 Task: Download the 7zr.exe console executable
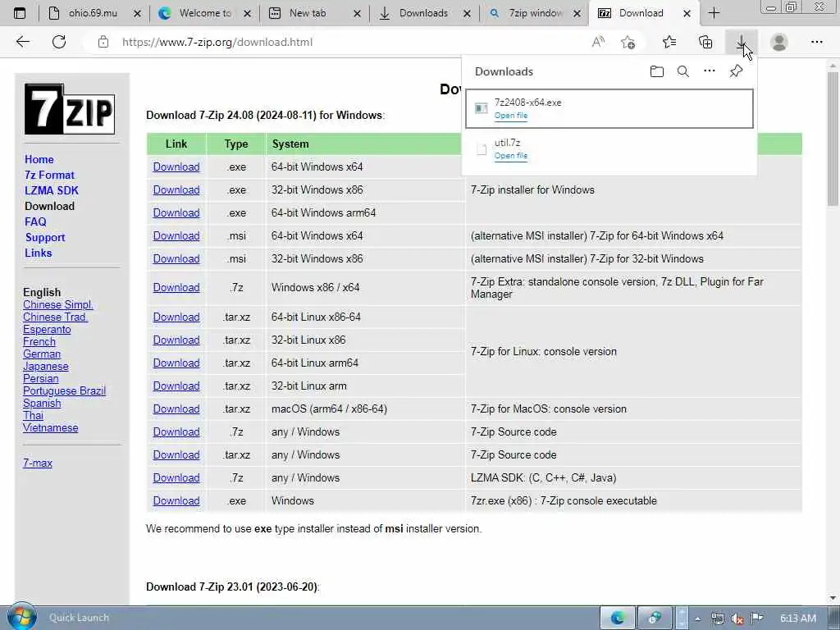tap(176, 501)
